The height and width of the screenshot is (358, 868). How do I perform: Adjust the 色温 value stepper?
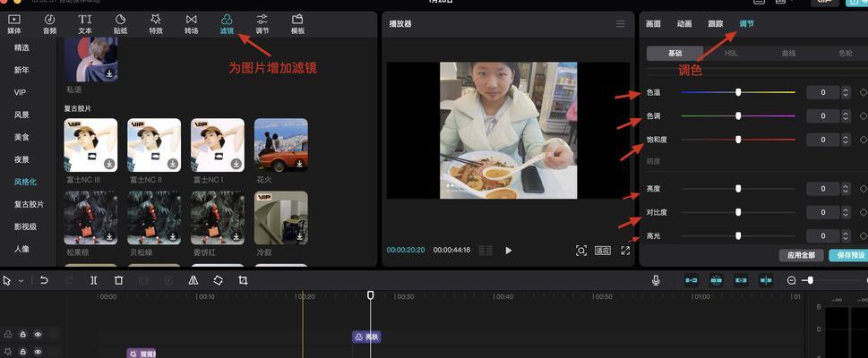pos(846,92)
